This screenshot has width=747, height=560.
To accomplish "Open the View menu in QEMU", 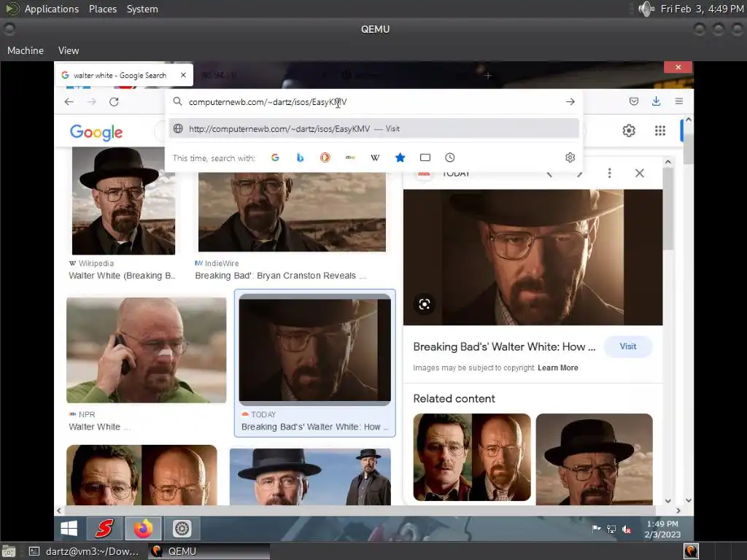I will click(69, 50).
